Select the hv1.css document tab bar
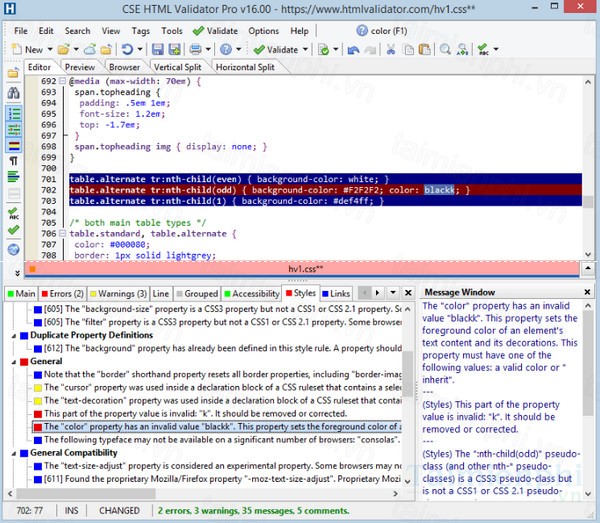The width and height of the screenshot is (600, 523). coord(302,269)
